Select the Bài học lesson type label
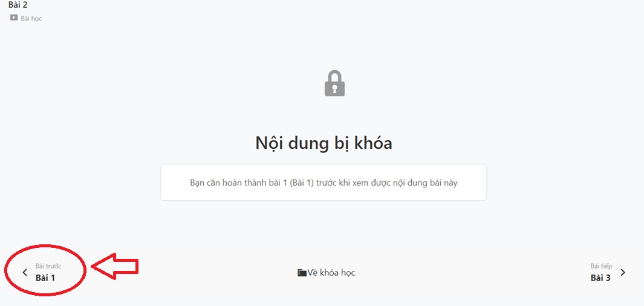Screen dimensions: 644x306 tap(31, 19)
